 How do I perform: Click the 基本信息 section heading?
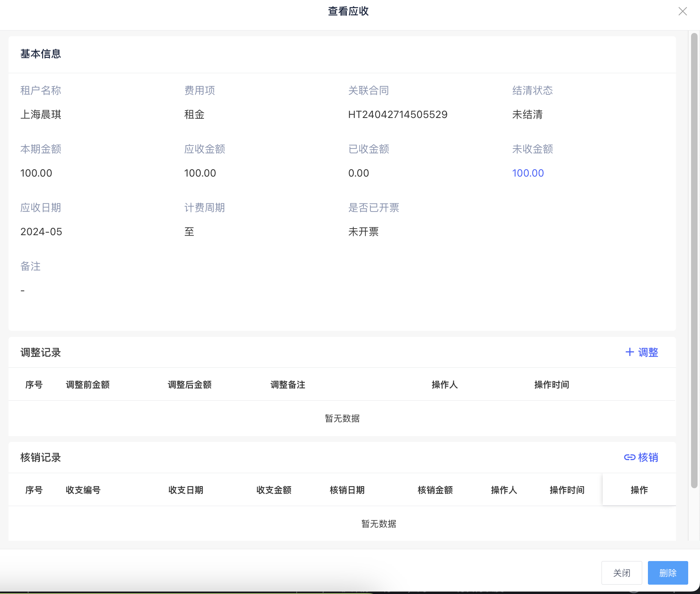[x=41, y=54]
